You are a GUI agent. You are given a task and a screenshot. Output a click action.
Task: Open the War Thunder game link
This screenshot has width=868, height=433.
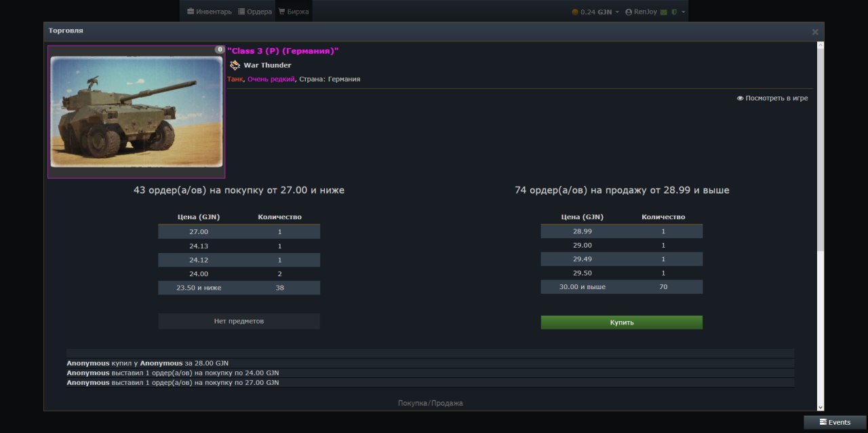267,65
